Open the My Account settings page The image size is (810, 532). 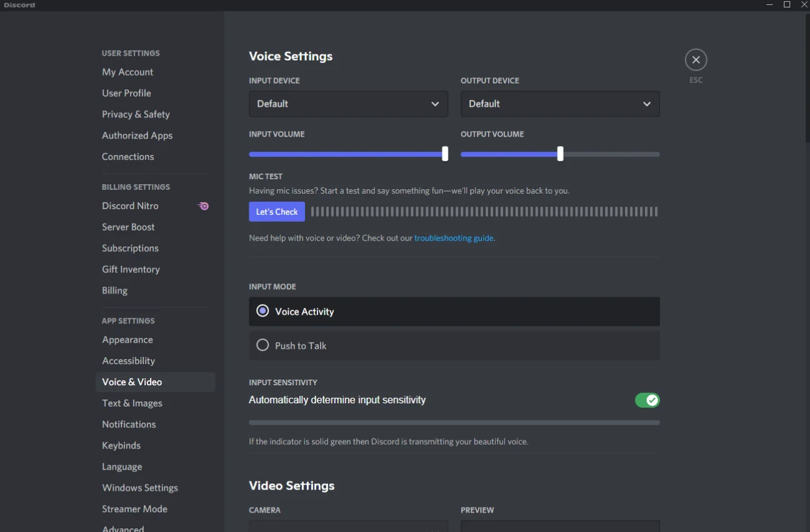point(127,72)
